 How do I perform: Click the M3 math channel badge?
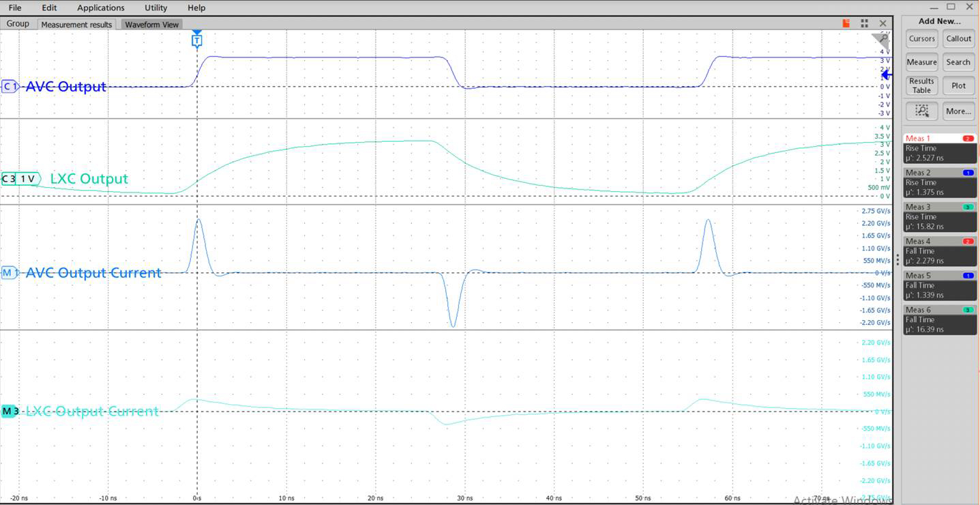10,411
